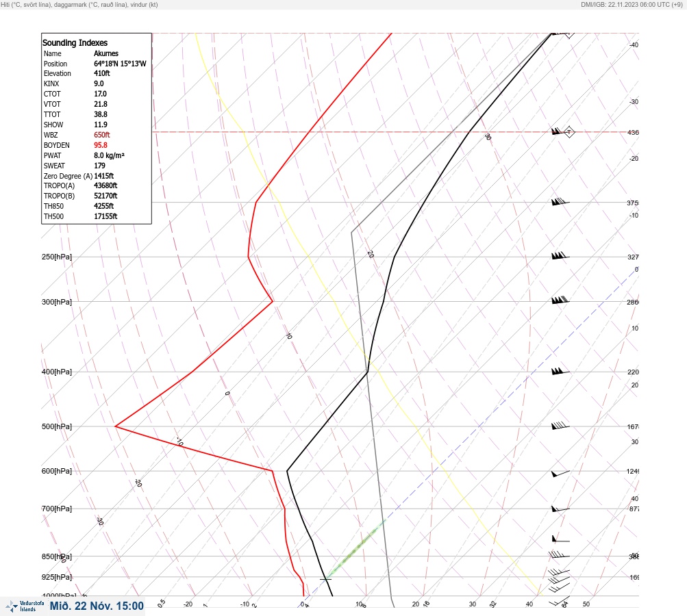687x616 pixels.
Task: Select the Elevation value 410ft
Action: tap(101, 73)
